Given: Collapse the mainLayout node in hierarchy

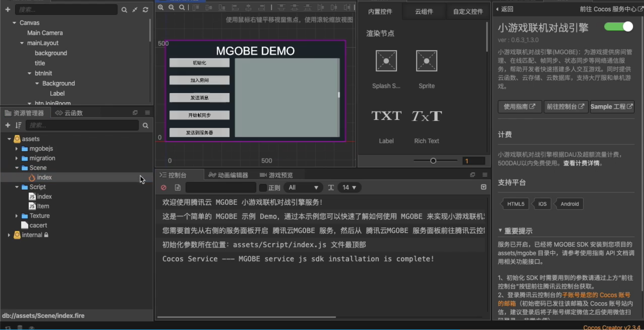Looking at the screenshot, I should coord(22,43).
